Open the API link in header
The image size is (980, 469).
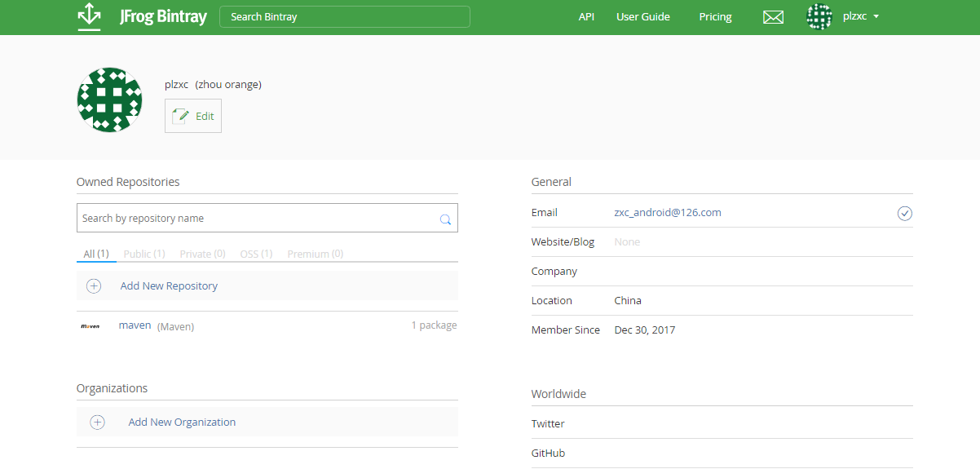(586, 16)
